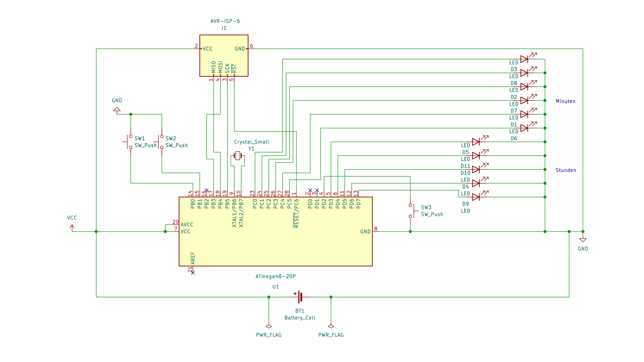Click the SW3 push button symbol
This screenshot has height=362, width=644.
[x=412, y=211]
